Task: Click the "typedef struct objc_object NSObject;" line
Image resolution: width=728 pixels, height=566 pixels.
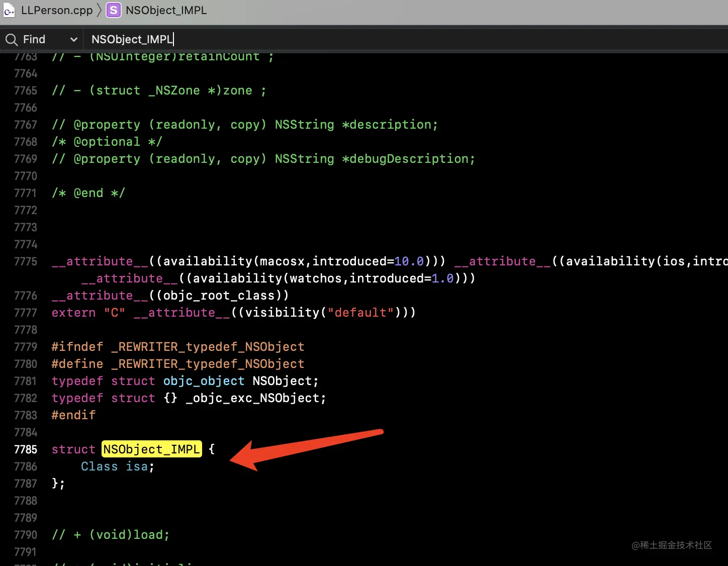Action: click(185, 381)
